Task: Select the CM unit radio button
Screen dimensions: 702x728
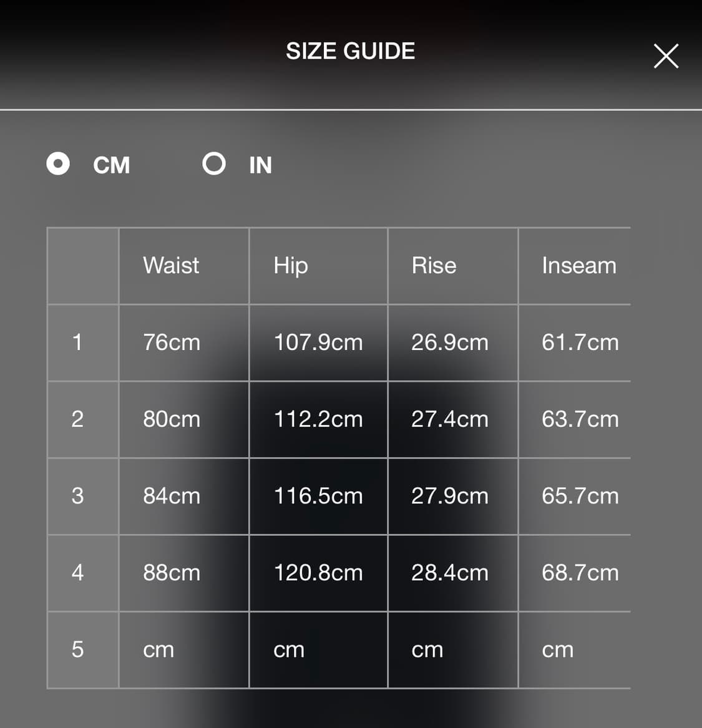Action: tap(59, 164)
